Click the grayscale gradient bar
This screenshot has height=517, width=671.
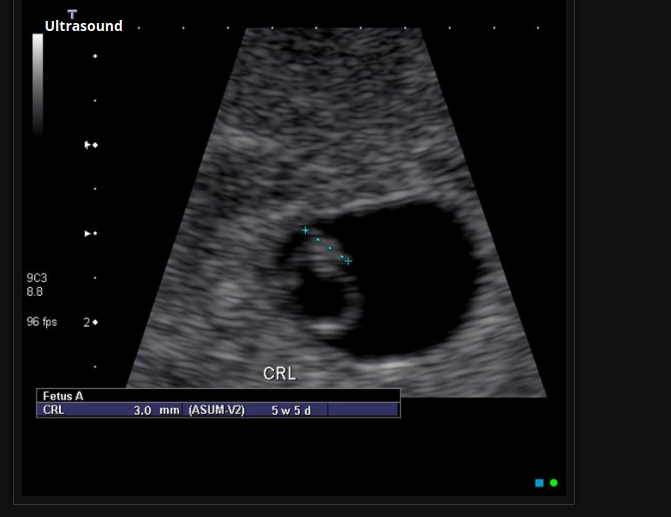tap(37, 84)
